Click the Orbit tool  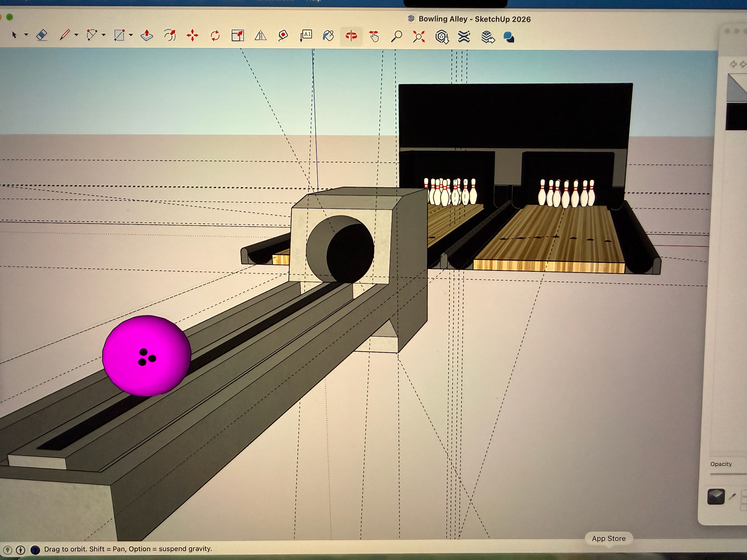click(x=351, y=35)
